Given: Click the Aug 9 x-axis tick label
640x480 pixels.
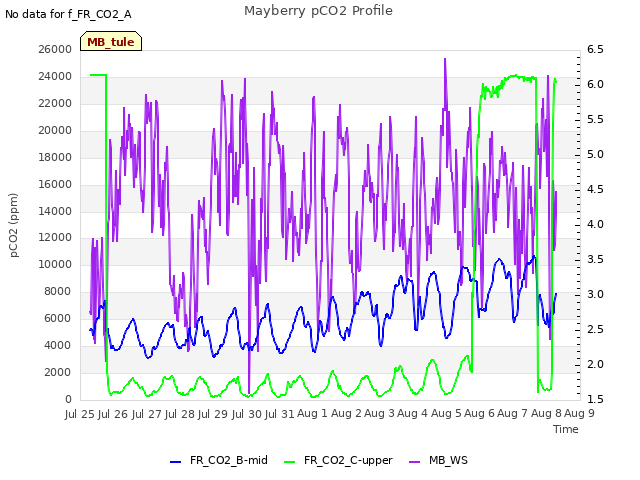Looking at the screenshot, I should [579, 413].
